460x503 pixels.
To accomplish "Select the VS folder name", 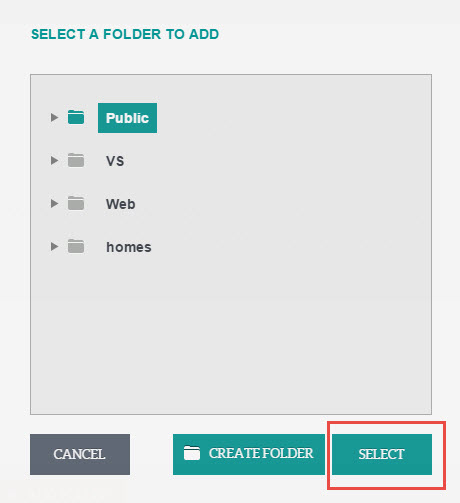I will (115, 161).
